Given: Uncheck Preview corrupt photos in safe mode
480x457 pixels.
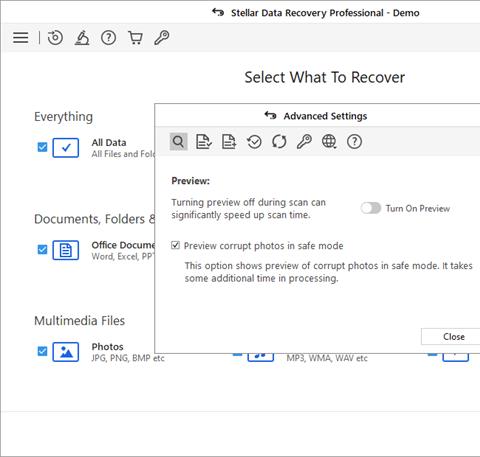Looking at the screenshot, I should pyautogui.click(x=175, y=245).
